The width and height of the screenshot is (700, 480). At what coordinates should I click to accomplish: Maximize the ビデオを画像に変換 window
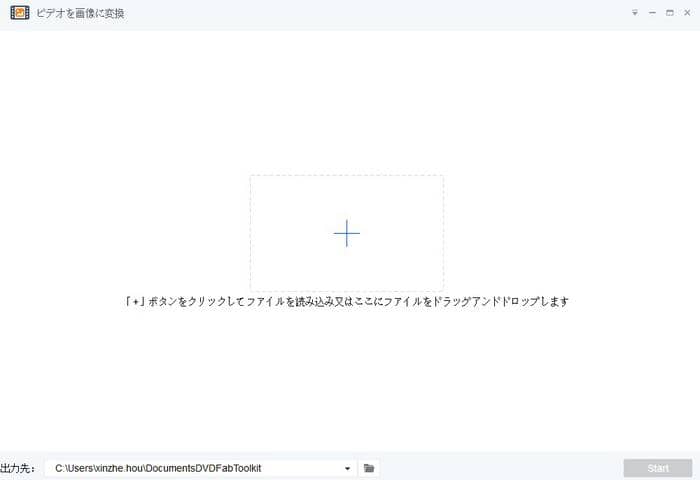click(670, 13)
